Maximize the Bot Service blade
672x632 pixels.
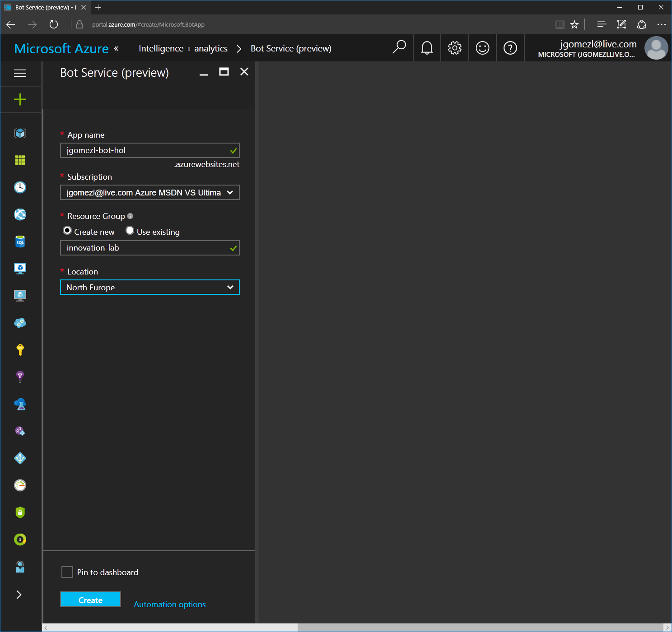click(224, 72)
